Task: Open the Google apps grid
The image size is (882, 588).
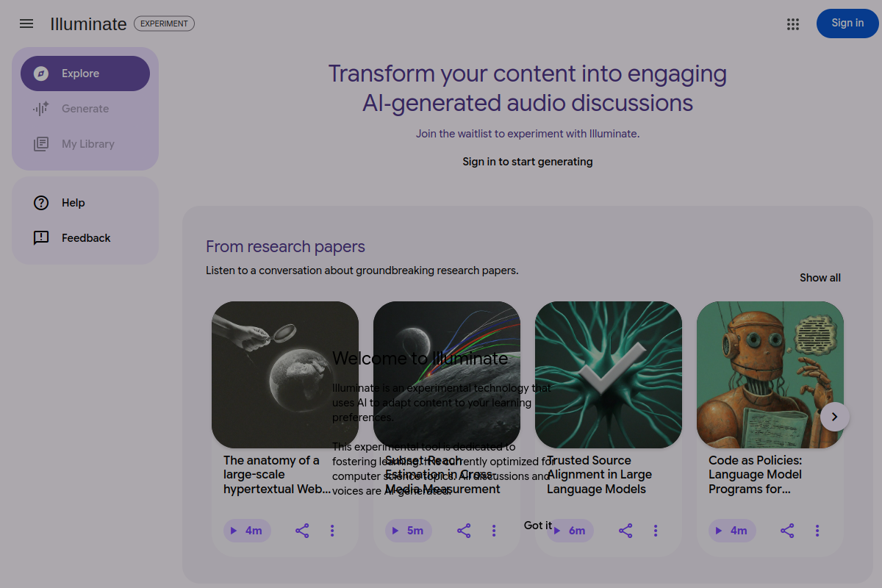Action: point(793,24)
